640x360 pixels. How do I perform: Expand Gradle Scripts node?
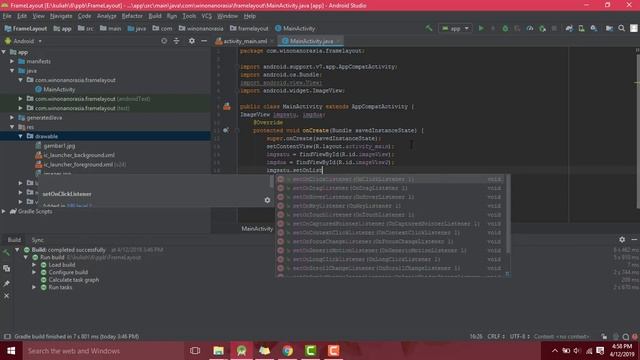click(4, 211)
